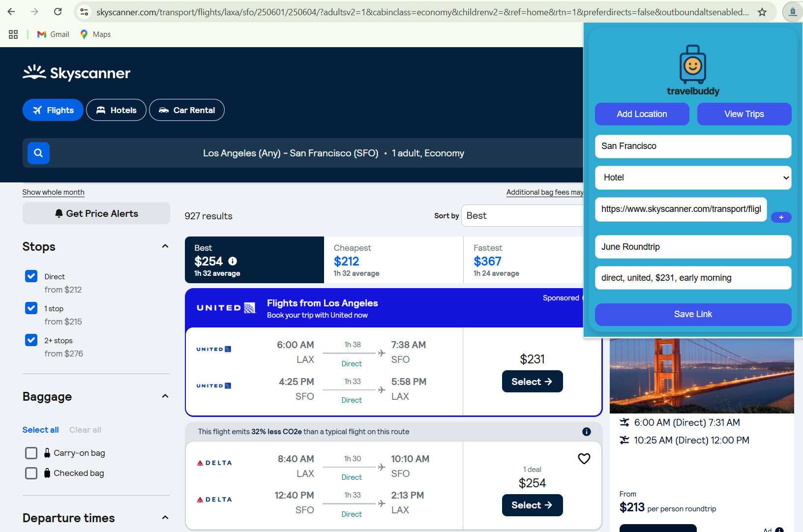This screenshot has height=532, width=803.
Task: Click the Flights from Los Angeles banner heading
Action: point(323,303)
